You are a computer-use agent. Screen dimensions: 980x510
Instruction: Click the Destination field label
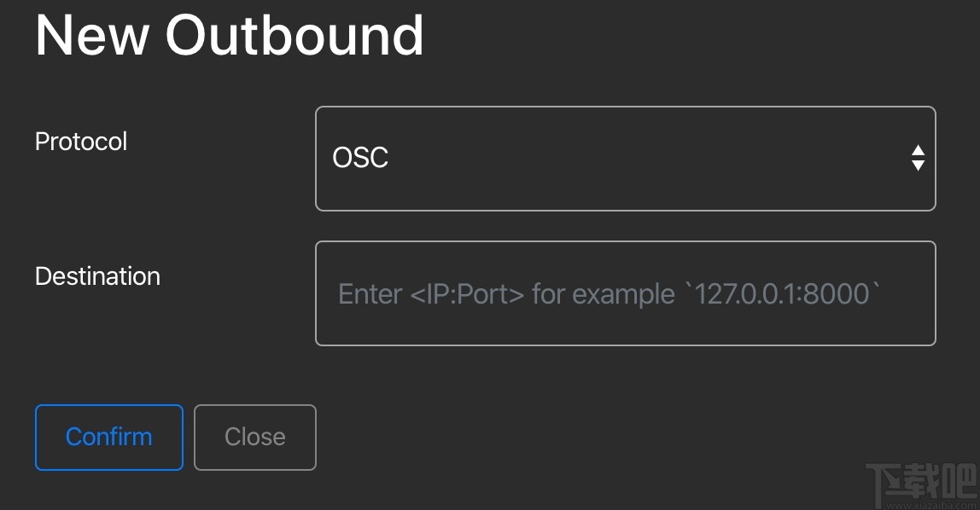[x=97, y=276]
